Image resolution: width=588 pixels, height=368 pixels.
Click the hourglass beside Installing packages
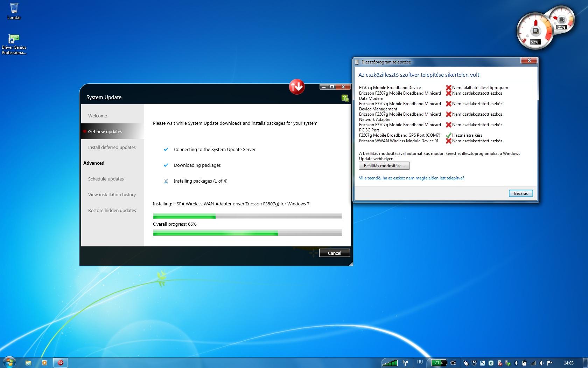click(166, 181)
